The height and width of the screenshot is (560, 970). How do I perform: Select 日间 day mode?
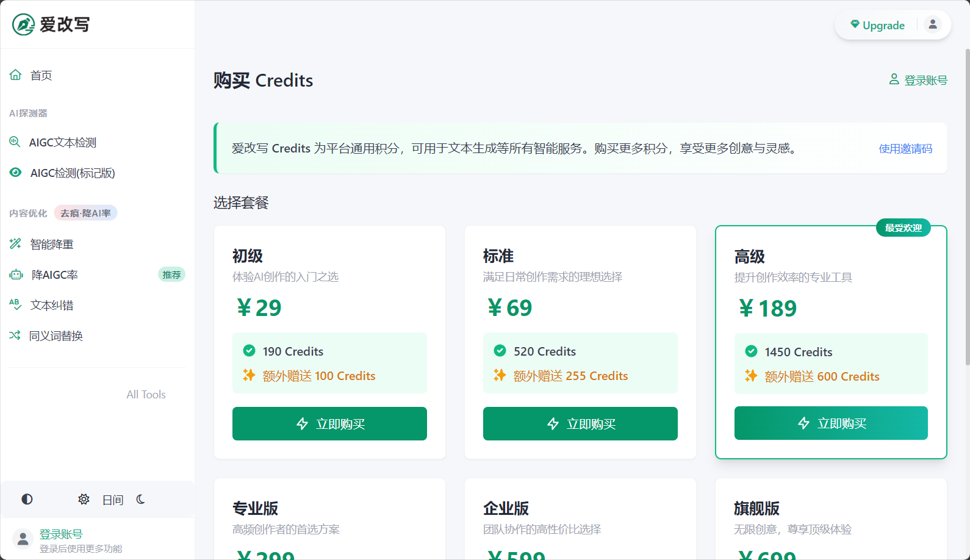[x=113, y=500]
